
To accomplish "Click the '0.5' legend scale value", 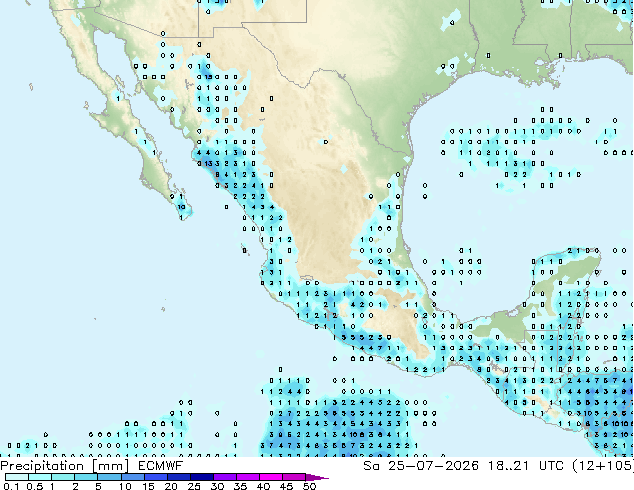I will point(34,486).
